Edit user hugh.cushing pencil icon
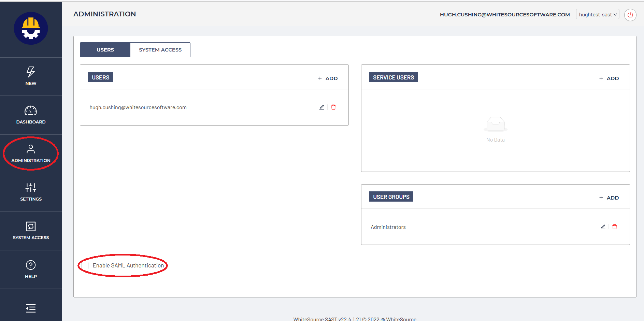The height and width of the screenshot is (321, 644). pos(321,107)
